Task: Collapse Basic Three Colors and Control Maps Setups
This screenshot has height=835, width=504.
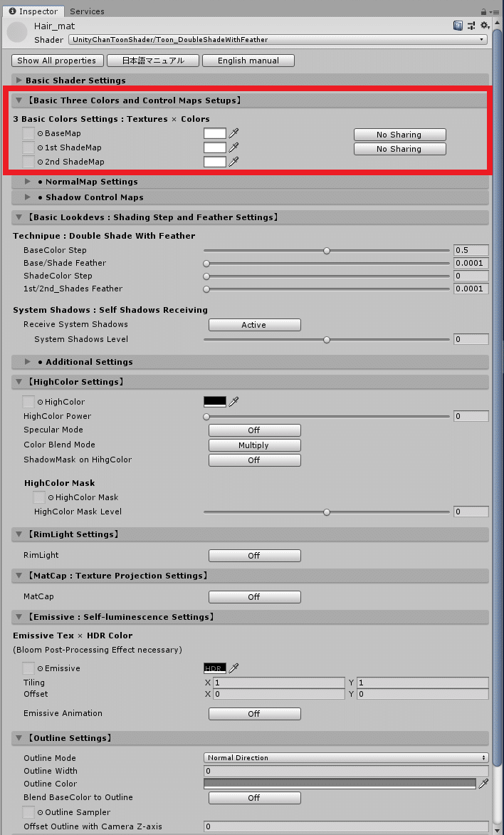Action: pos(250,100)
